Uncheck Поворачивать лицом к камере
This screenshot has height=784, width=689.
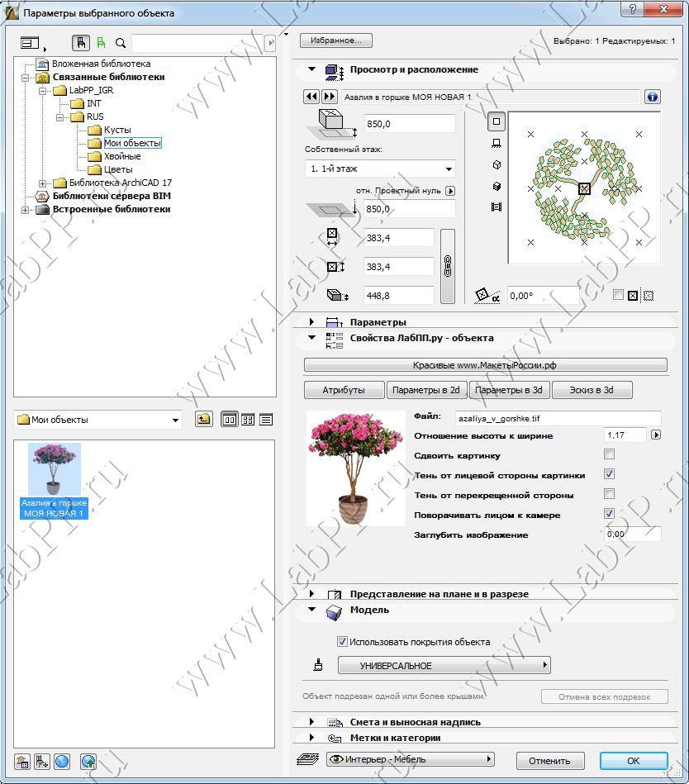609,514
